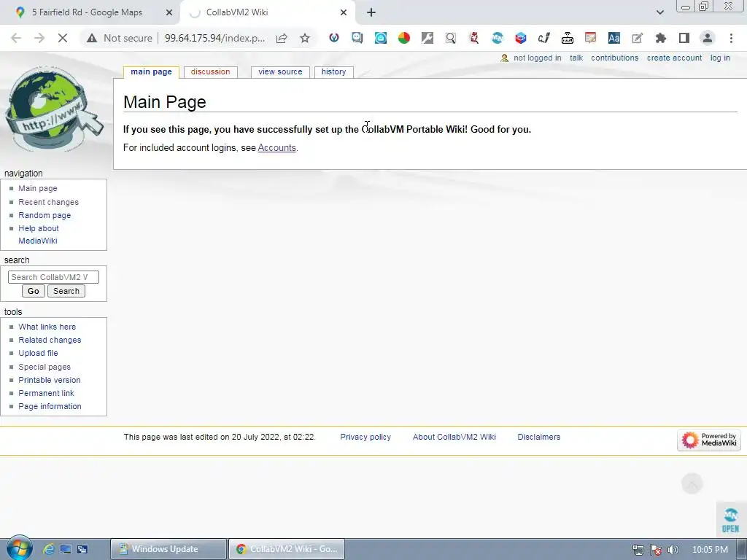Open the wrench tool extension
The width and height of the screenshot is (747, 560).
[x=427, y=38]
